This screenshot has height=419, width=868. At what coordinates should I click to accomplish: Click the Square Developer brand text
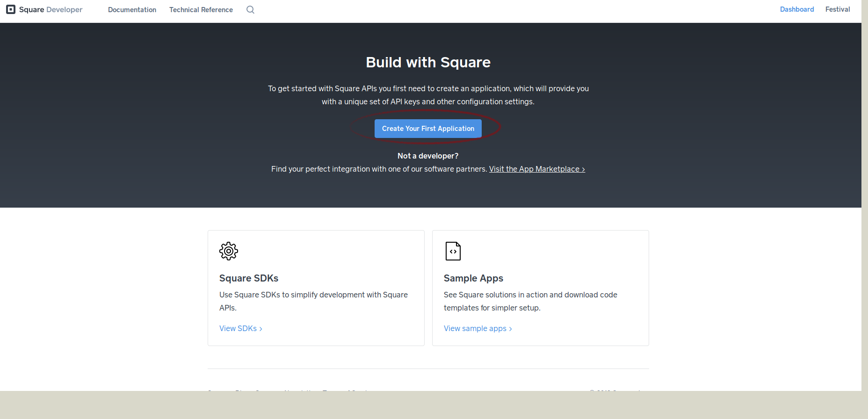[51, 9]
